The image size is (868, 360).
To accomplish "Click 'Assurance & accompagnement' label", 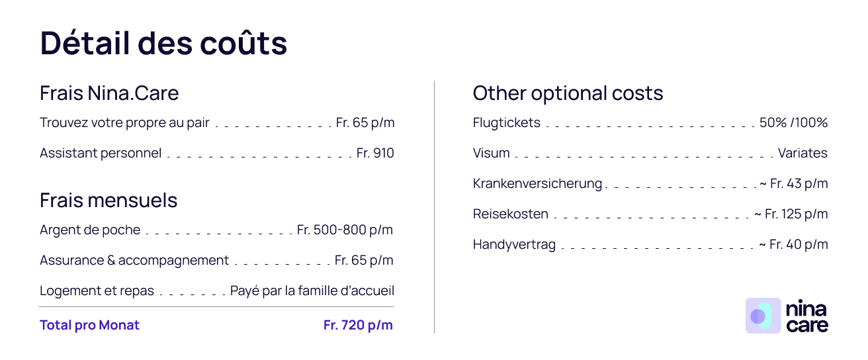I will (134, 261).
